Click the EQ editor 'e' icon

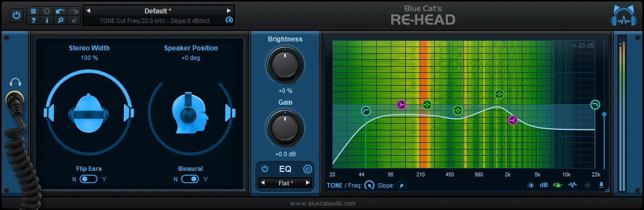(308, 169)
